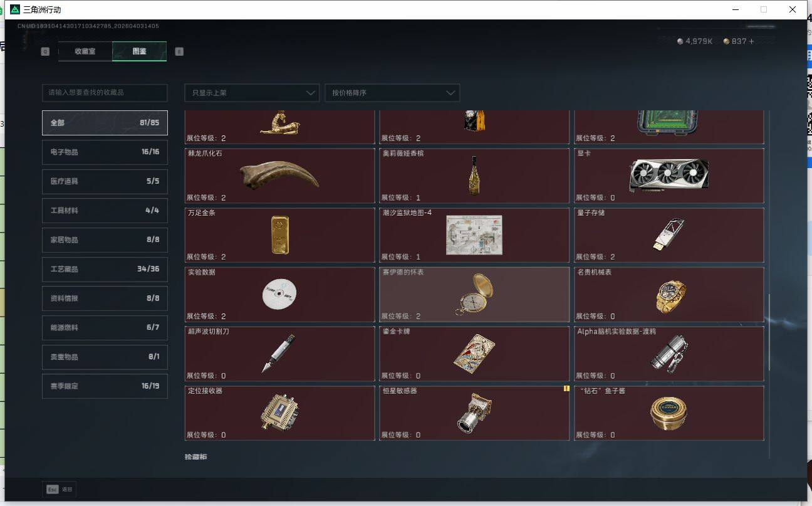Click the 三角洲行动 app icon in title bar
The image size is (812, 506).
(15, 9)
